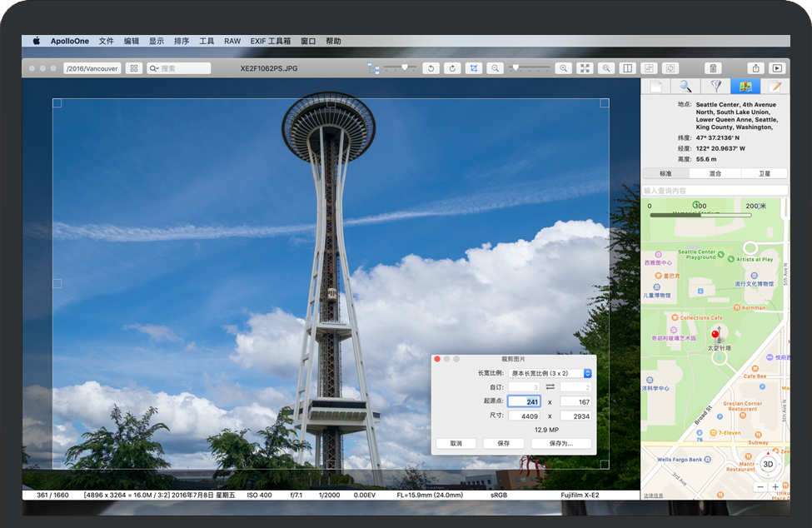Rotate the image counterclockwise

[x=431, y=68]
